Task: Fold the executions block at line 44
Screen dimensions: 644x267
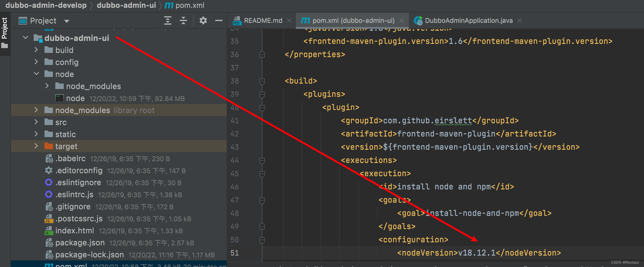Action: [262, 160]
